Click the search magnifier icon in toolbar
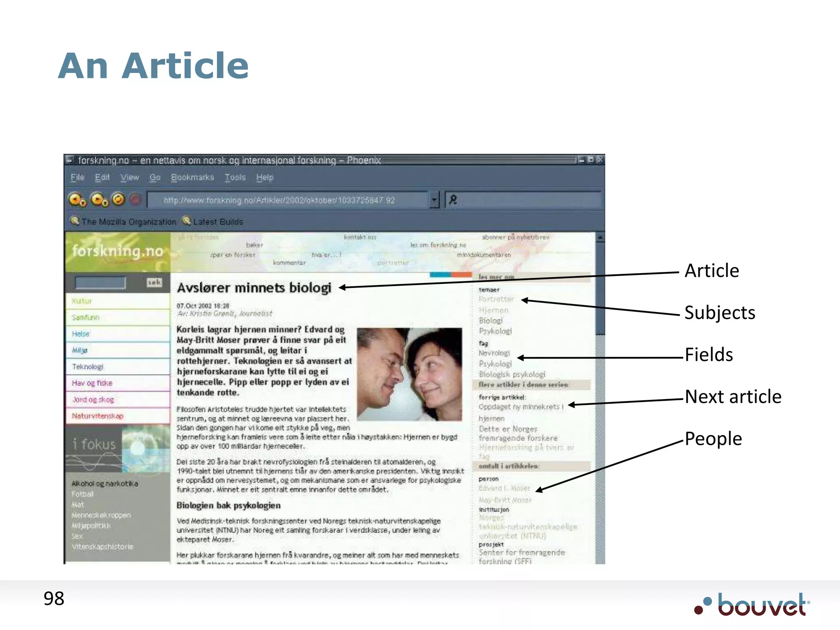This screenshot has width=840, height=630. click(453, 200)
